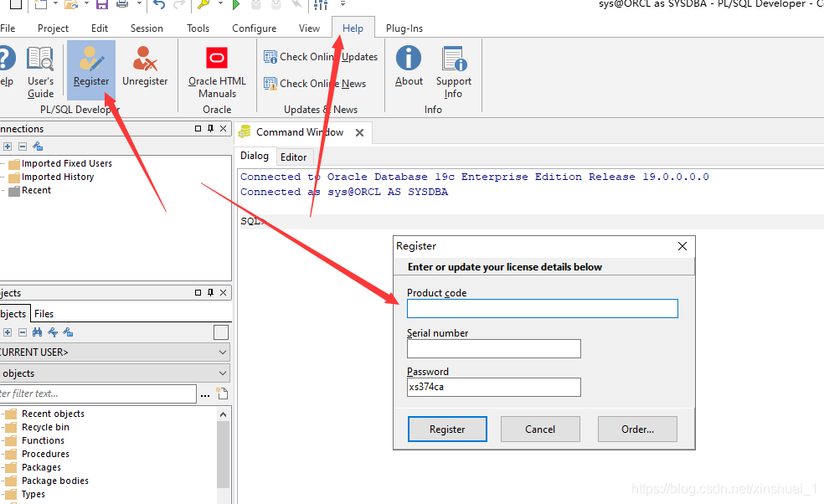Click the Objects tree vertical scrollbar
The image size is (824, 504).
point(224,455)
